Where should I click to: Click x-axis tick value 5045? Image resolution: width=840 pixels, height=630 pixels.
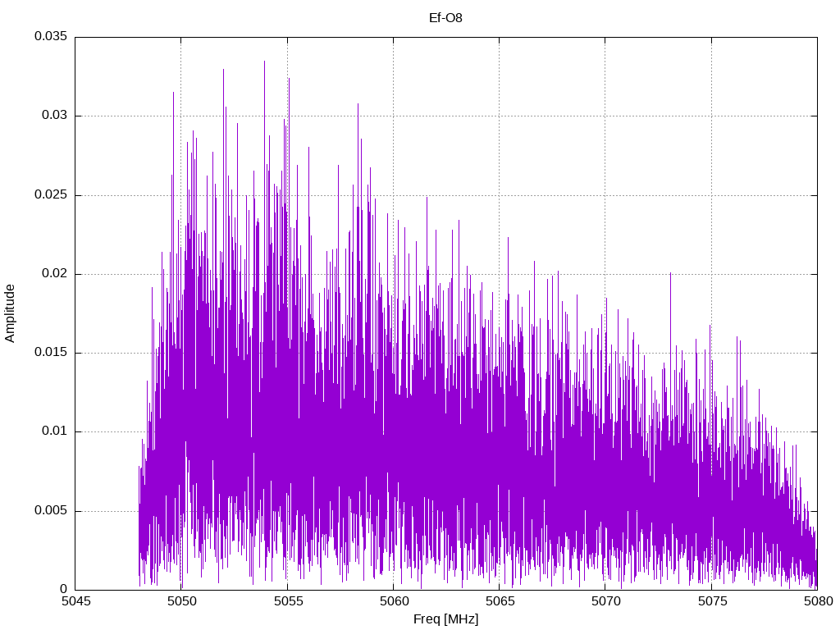(75, 601)
